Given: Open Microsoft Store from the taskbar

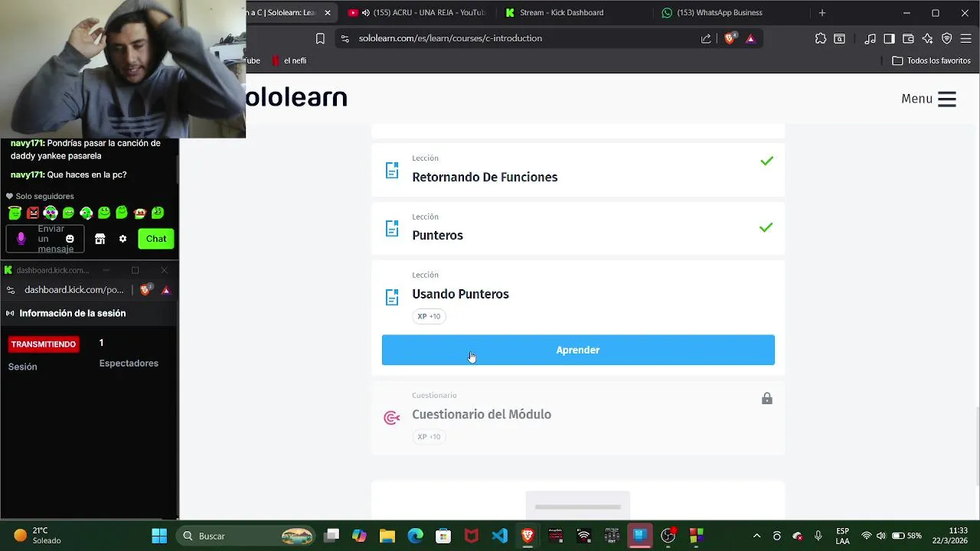Looking at the screenshot, I should [x=443, y=536].
